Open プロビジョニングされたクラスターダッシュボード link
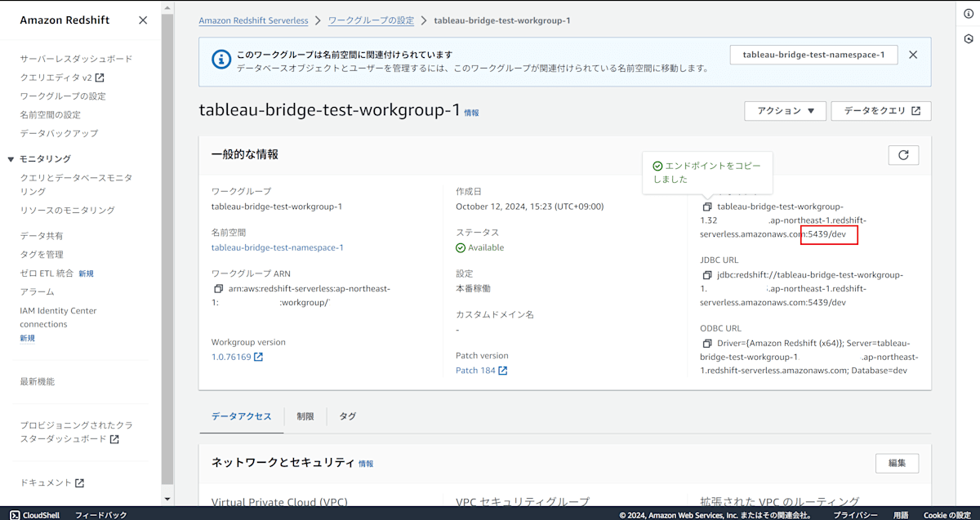 coord(76,432)
